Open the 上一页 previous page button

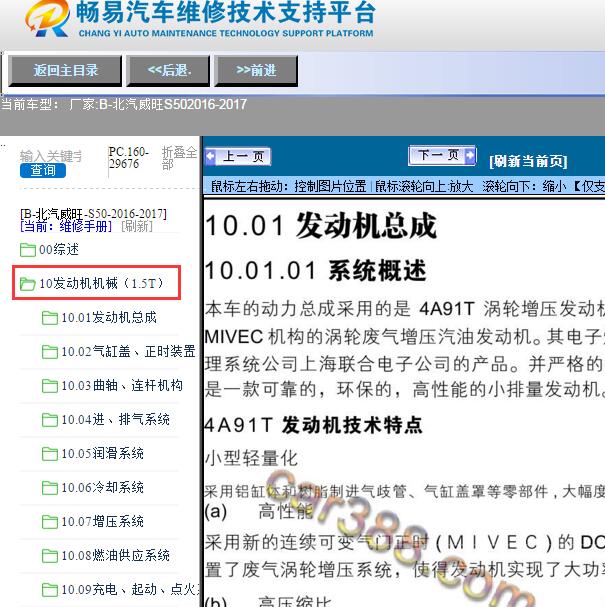[x=238, y=156]
